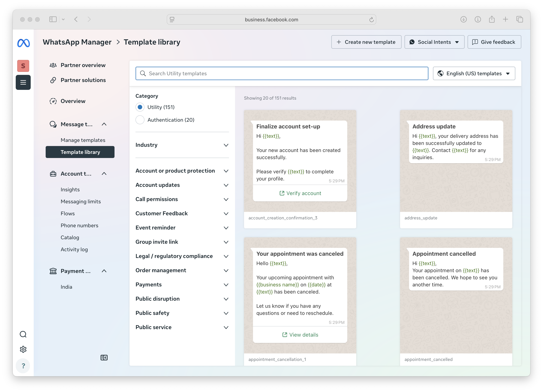Expand the Event reminder filter

pyautogui.click(x=182, y=228)
